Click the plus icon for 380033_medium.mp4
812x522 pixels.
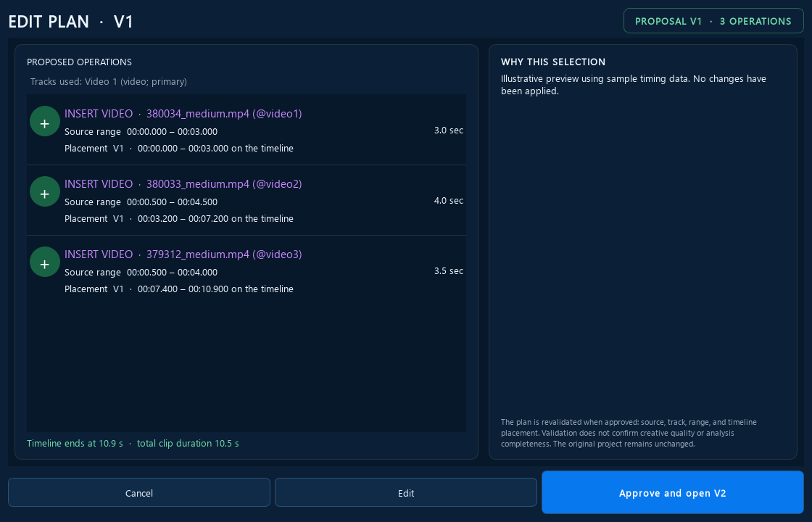(x=45, y=192)
